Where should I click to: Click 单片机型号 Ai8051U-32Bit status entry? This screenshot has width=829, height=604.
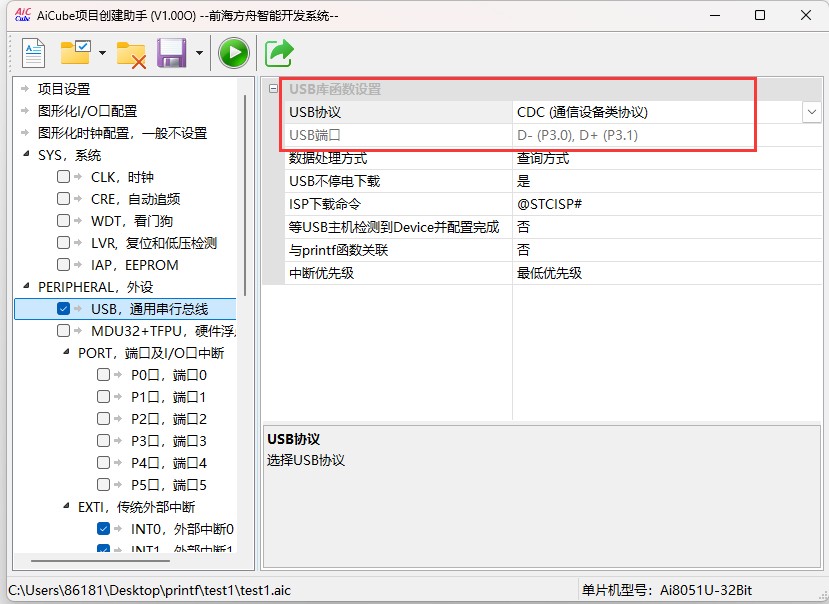click(667, 590)
